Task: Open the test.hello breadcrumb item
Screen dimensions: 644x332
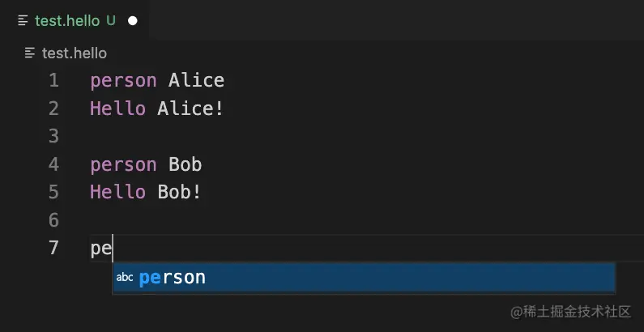Action: pyautogui.click(x=75, y=53)
